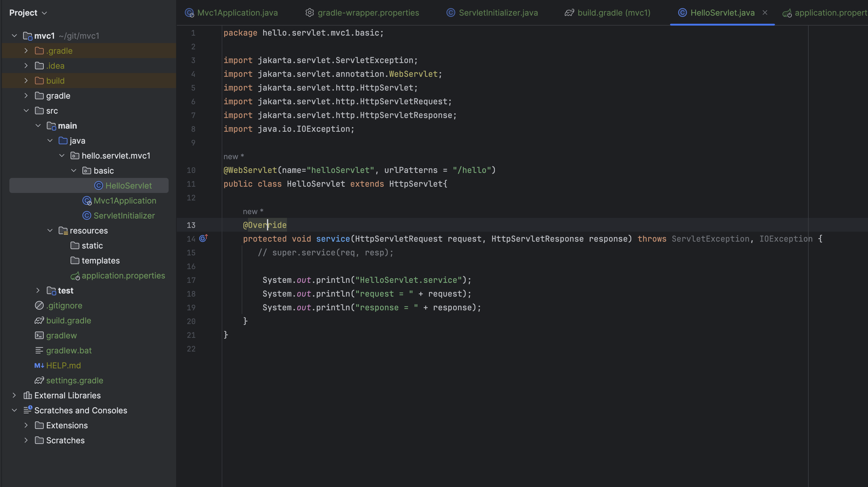The image size is (868, 487).
Task: Collapse the java source folder
Action: (x=50, y=140)
